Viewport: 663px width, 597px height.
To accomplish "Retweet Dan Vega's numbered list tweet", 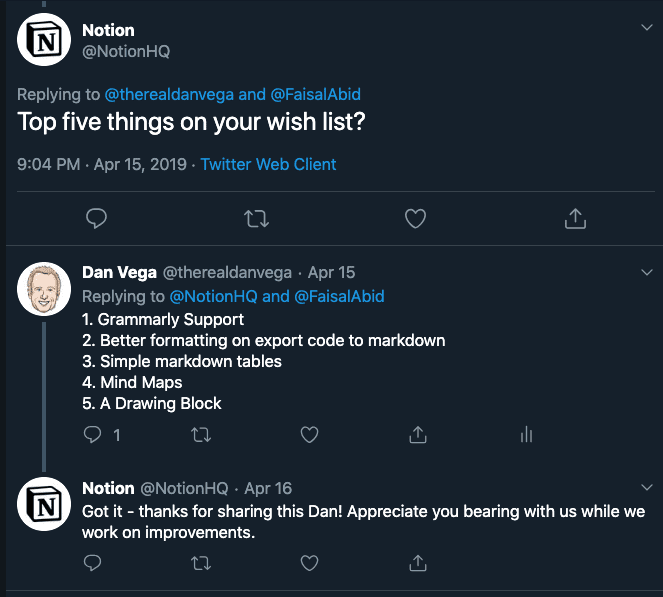I will tap(201, 434).
